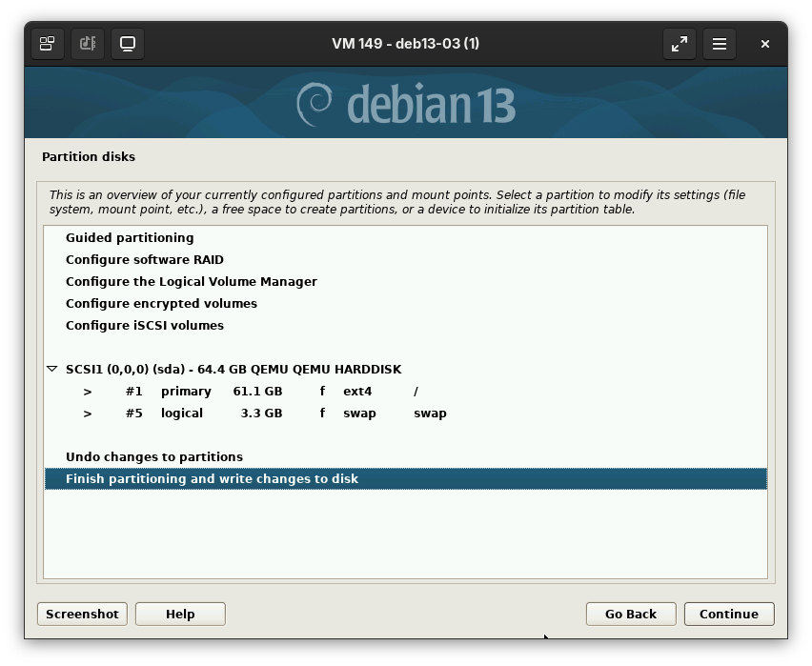Take a screenshot with the Screenshot button
812x666 pixels.
82,614
